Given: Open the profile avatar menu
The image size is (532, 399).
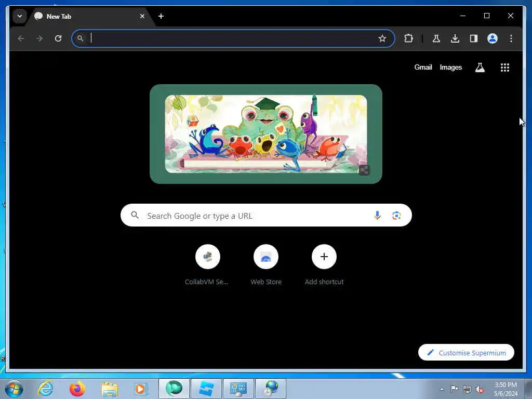Looking at the screenshot, I should pyautogui.click(x=493, y=38).
